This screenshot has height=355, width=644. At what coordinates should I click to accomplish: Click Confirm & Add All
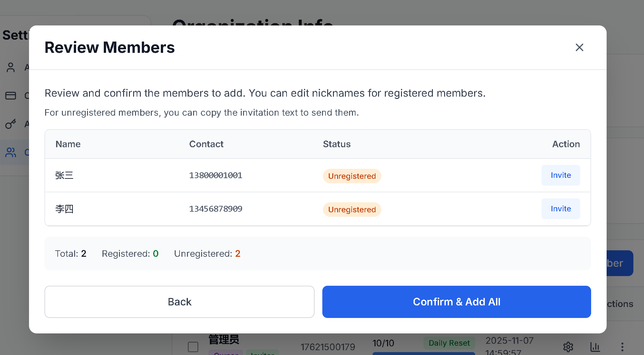[x=456, y=302]
